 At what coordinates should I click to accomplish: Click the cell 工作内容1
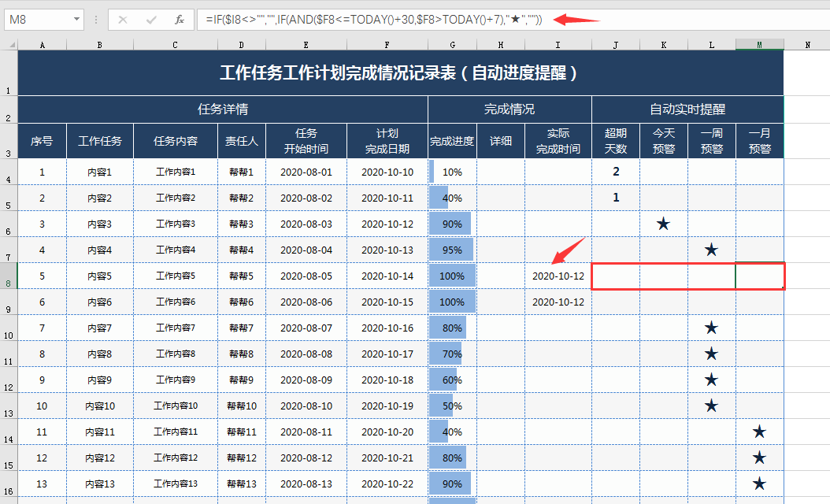click(175, 172)
